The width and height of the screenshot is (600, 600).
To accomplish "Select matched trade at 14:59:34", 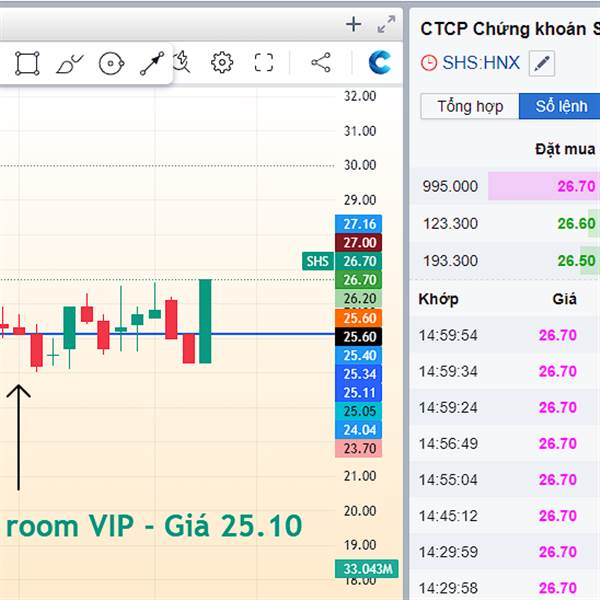I will [505, 371].
